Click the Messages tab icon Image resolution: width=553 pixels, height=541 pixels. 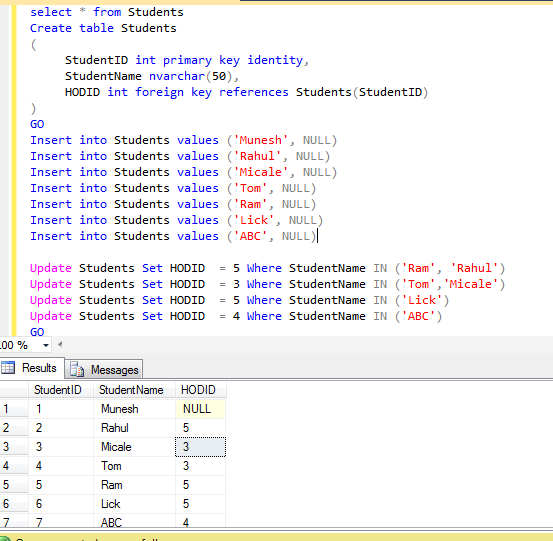(77, 369)
